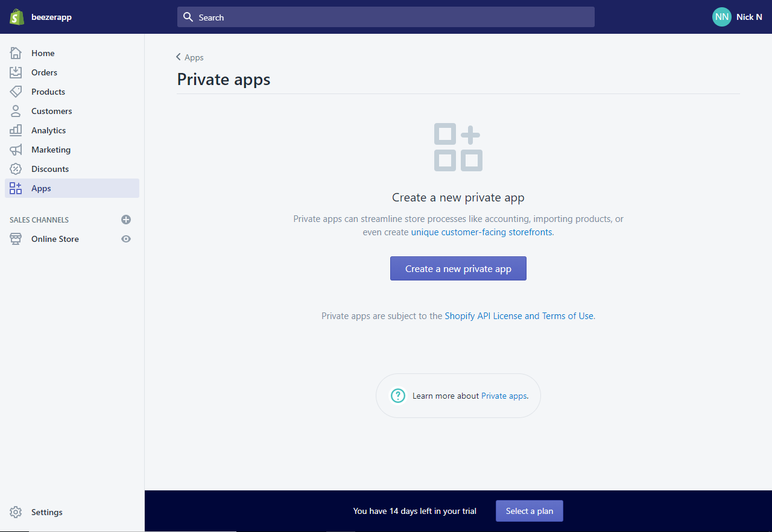Open the Marketing megaphone icon
Viewport: 772px width, 532px height.
(16, 150)
